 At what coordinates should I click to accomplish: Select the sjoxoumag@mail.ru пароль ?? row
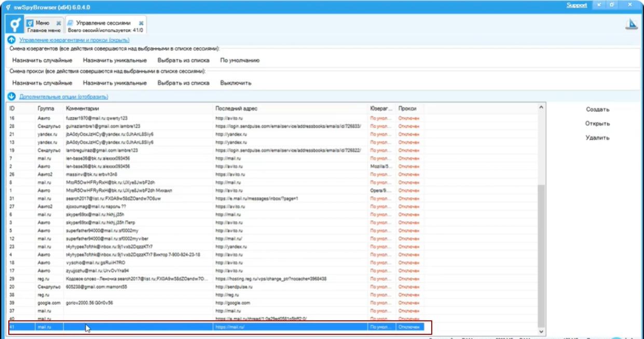(216, 206)
